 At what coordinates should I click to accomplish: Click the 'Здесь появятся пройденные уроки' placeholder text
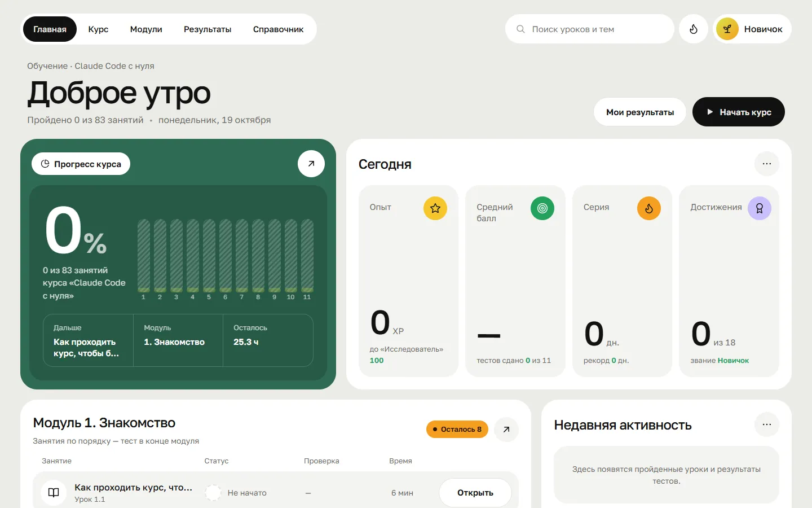667,475
